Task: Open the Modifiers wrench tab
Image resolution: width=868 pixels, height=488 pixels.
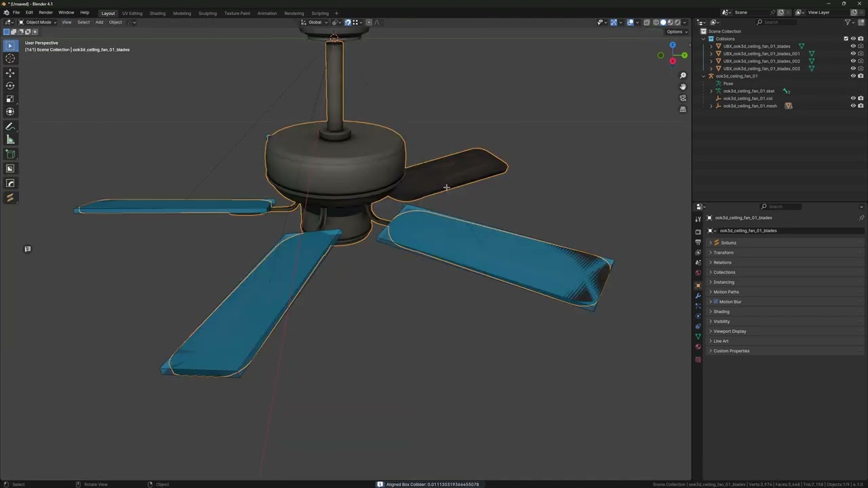Action: [698, 296]
